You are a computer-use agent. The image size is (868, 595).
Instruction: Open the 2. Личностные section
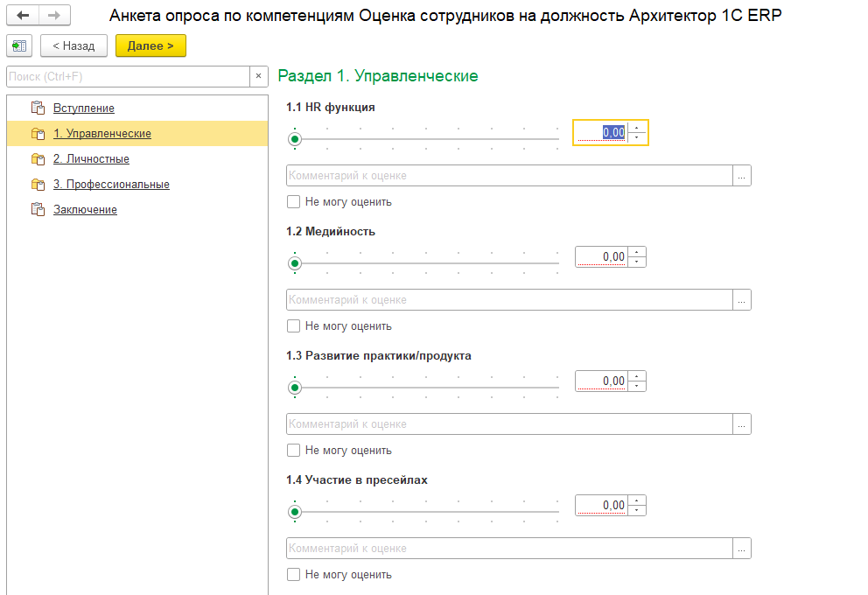click(x=91, y=159)
